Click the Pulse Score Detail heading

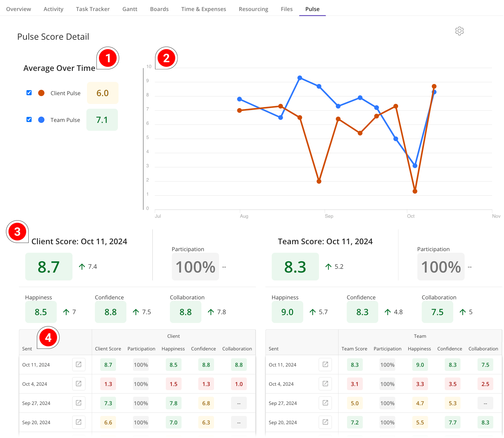pos(53,37)
